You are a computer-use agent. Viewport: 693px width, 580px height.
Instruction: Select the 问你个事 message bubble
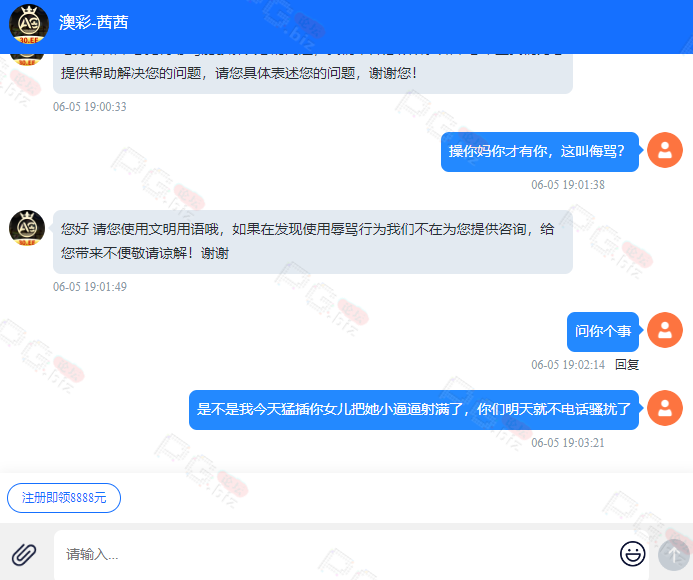603,332
